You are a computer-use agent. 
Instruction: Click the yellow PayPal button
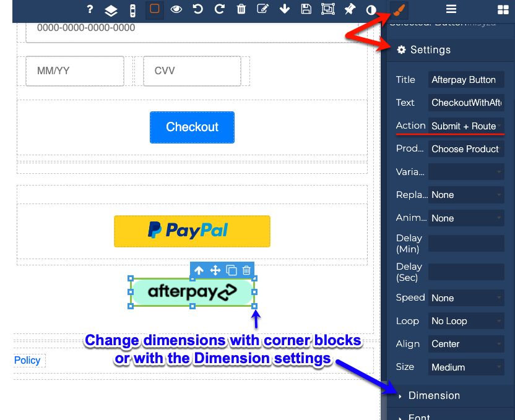tap(192, 231)
